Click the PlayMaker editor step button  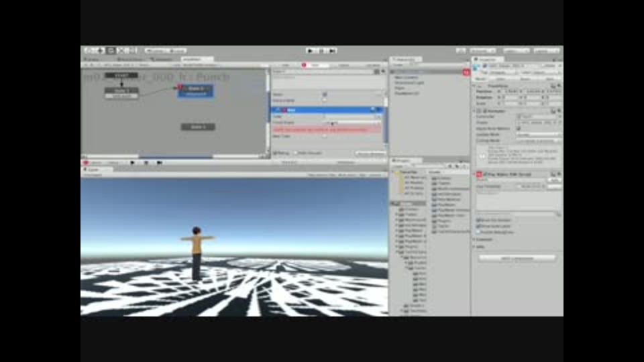pos(160,163)
